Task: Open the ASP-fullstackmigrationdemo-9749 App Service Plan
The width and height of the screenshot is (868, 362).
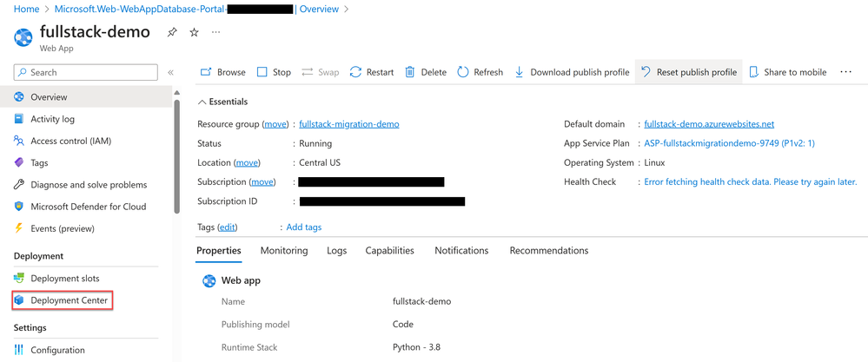Action: tap(730, 143)
